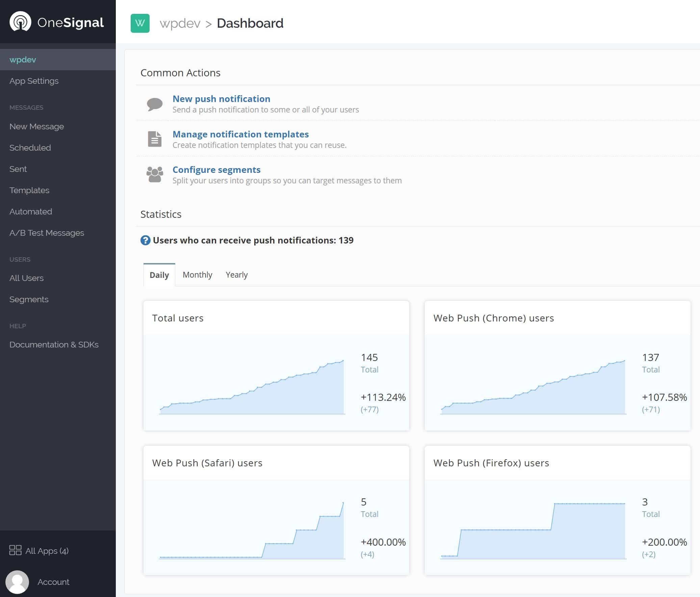Click the Documentation & SDKs help icon
Screen dimensions: 700x597
[x=53, y=344]
